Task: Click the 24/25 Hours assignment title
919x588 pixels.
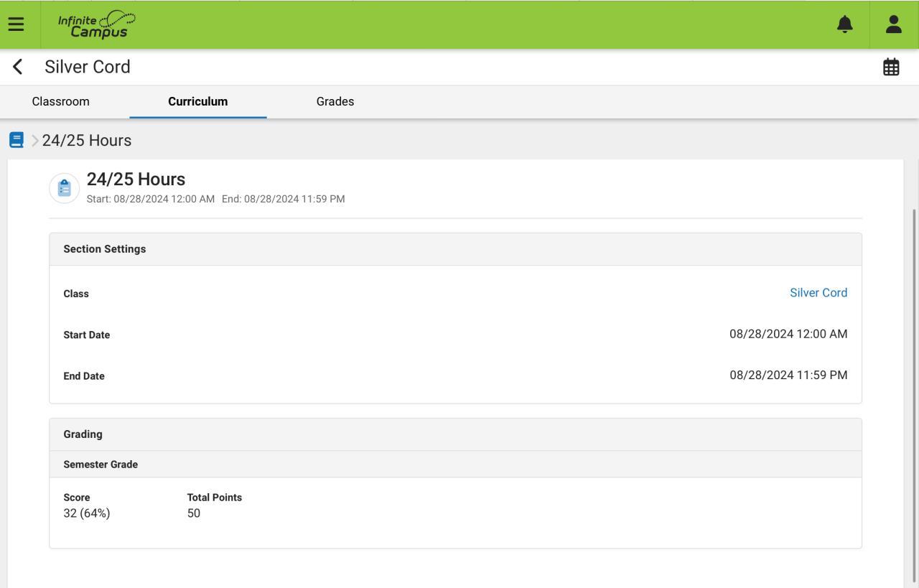Action: [x=136, y=179]
